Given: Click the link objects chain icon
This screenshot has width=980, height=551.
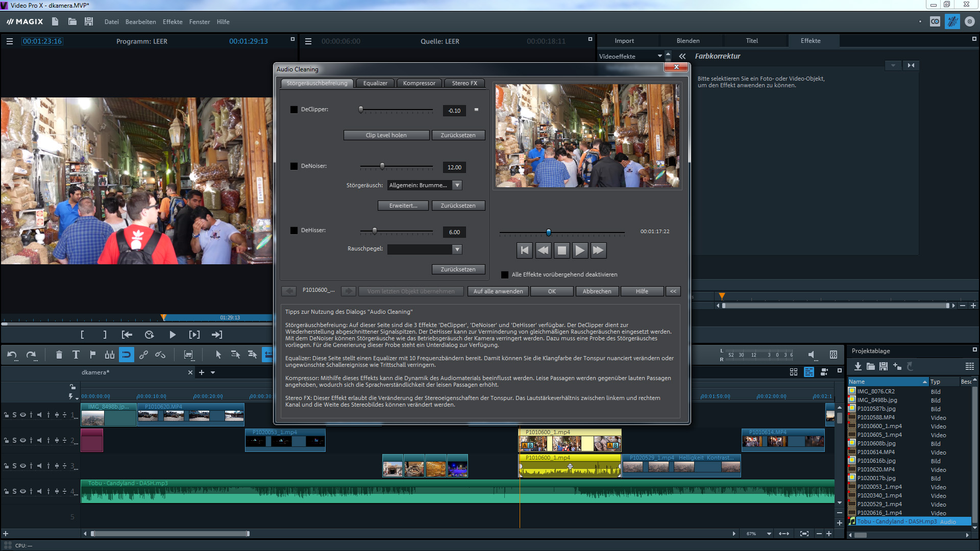Looking at the screenshot, I should [143, 355].
